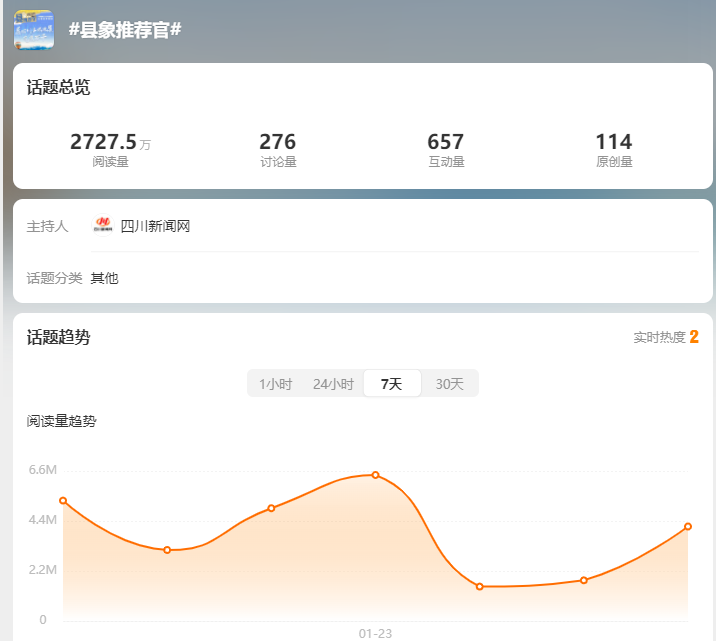Select the 1小时 trend tab
The image size is (716, 641).
275,384
